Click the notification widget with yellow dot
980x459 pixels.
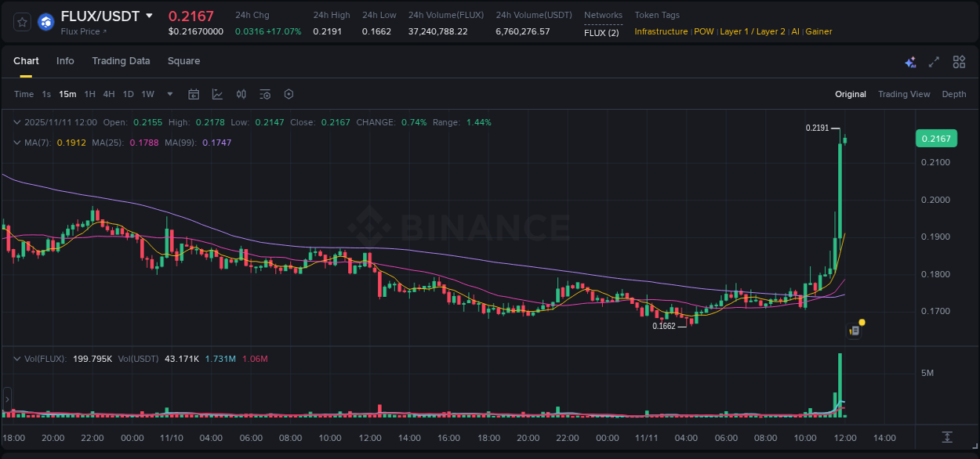[855, 330]
